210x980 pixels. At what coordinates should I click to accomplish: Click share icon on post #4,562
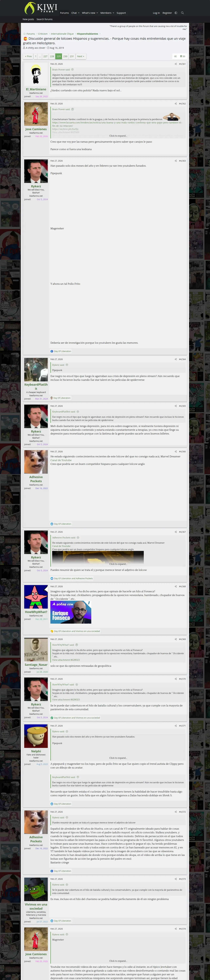(x=176, y=104)
